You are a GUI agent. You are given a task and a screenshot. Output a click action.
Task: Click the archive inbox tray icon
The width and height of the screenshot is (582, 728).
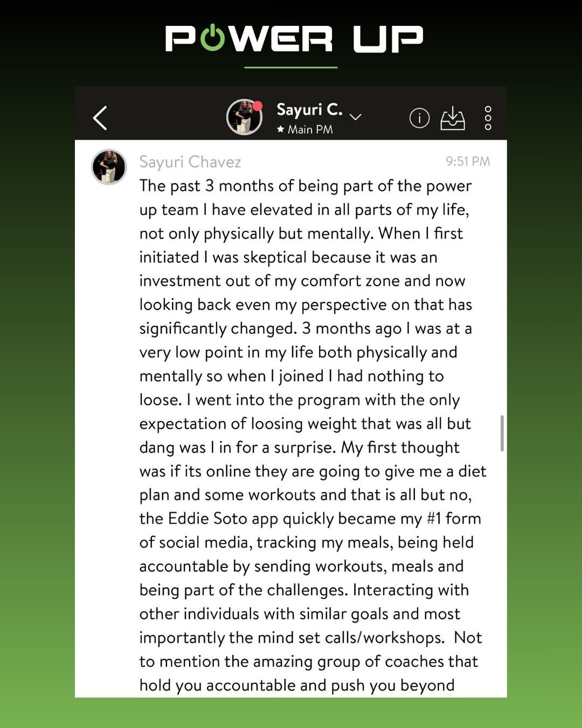click(x=453, y=118)
